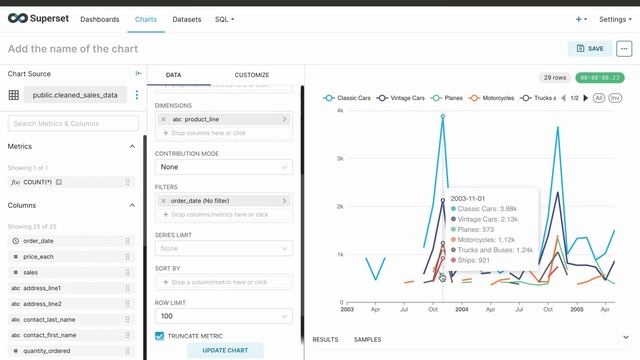The image size is (640, 360).
Task: Switch to the CUSTOMIZE tab
Action: click(x=252, y=75)
